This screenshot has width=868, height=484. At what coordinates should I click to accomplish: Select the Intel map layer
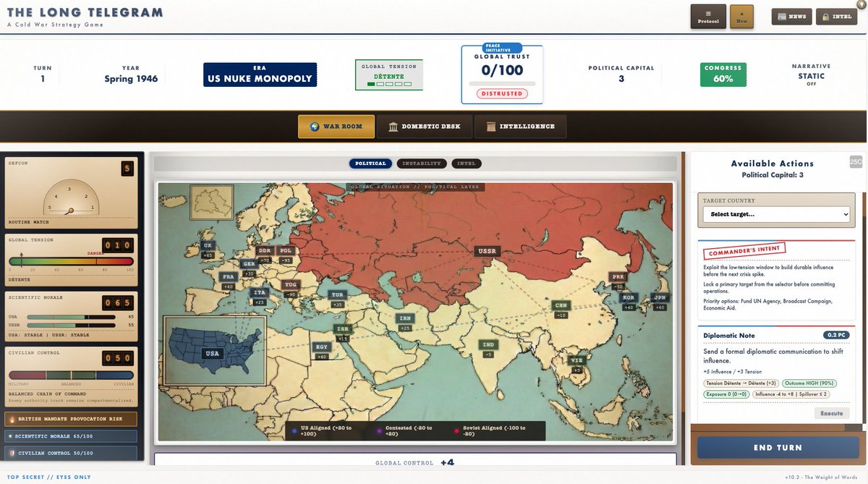[x=467, y=164]
